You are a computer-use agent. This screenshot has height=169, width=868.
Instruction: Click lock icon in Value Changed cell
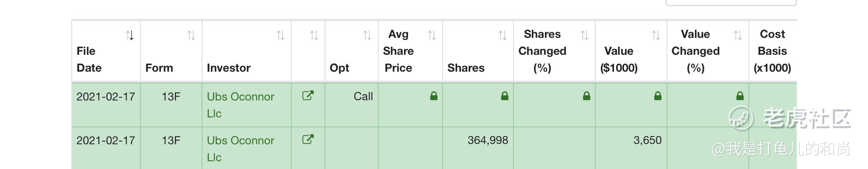(740, 96)
